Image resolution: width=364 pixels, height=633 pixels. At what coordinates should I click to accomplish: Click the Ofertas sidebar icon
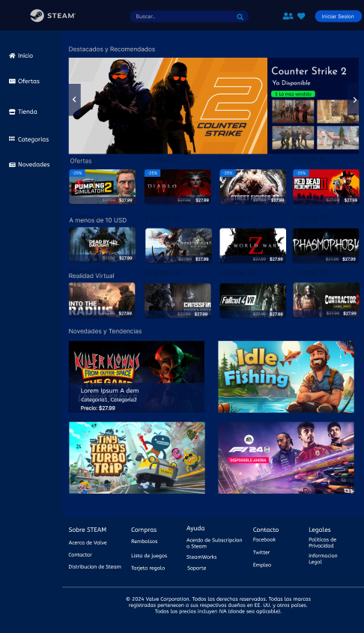[x=12, y=81]
